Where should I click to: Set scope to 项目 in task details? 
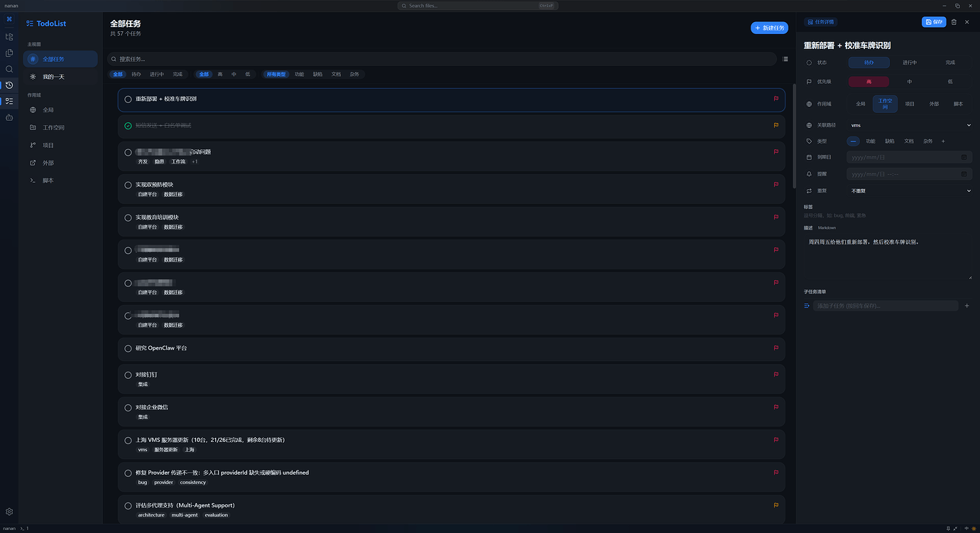(910, 104)
